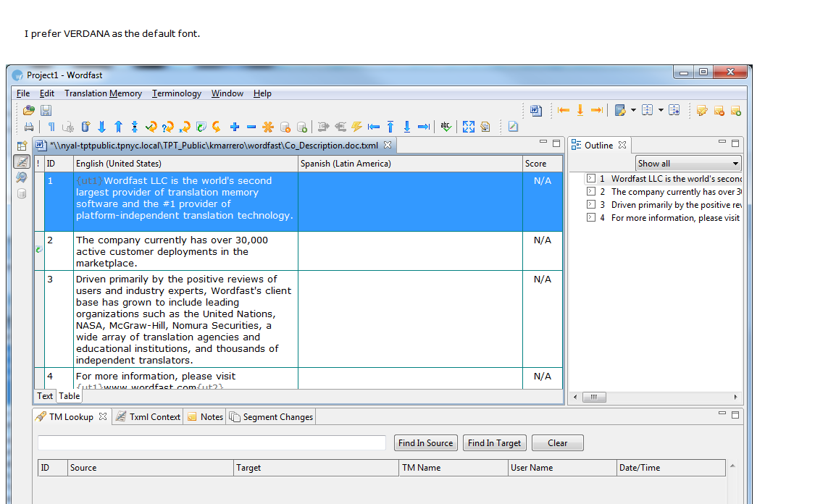Click the TM Lookup search input field
836x504 pixels.
click(212, 443)
